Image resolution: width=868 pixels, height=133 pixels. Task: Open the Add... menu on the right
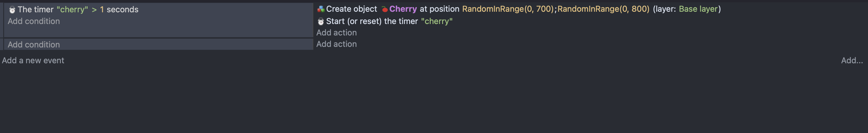pos(852,60)
